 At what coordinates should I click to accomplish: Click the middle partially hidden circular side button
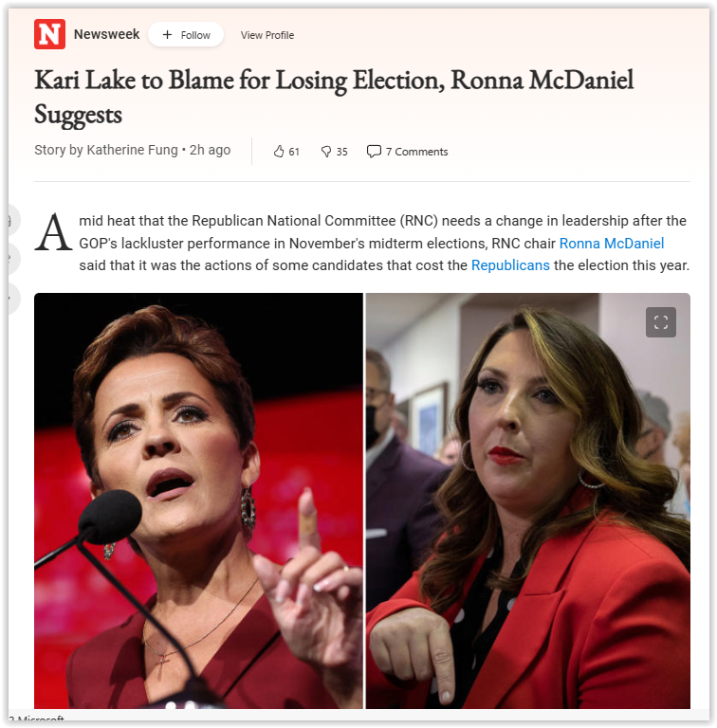[14, 258]
